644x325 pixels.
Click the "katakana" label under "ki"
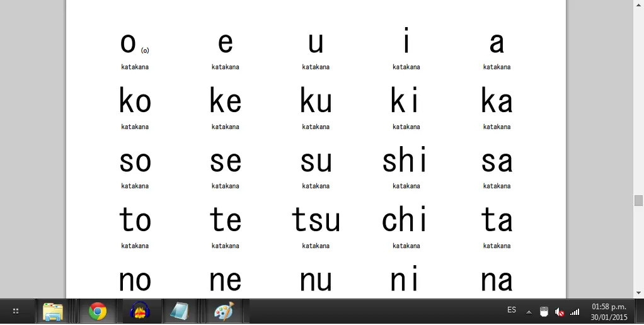point(406,127)
